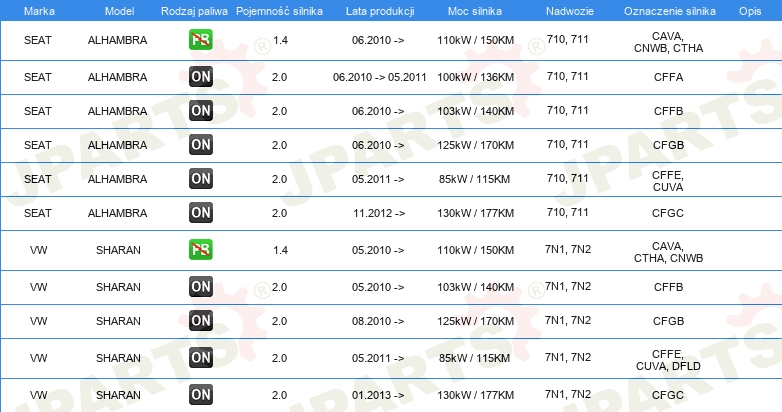Click the VW Sharan power 85kW / 115KM
The image size is (782, 412).
tap(474, 358)
